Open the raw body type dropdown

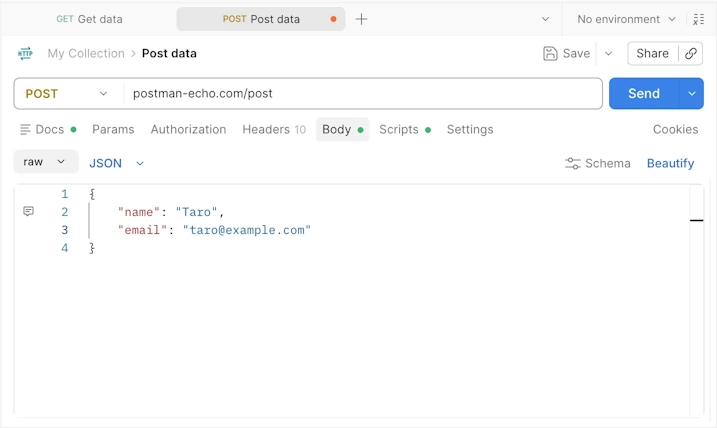45,162
